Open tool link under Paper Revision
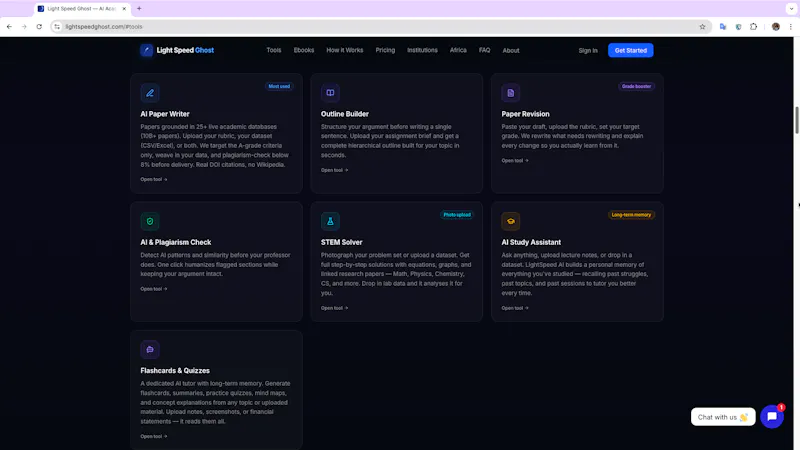 [x=515, y=160]
